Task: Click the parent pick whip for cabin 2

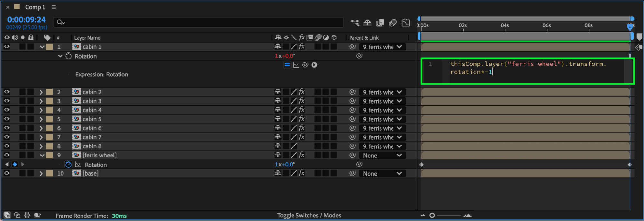Action: 352,92
